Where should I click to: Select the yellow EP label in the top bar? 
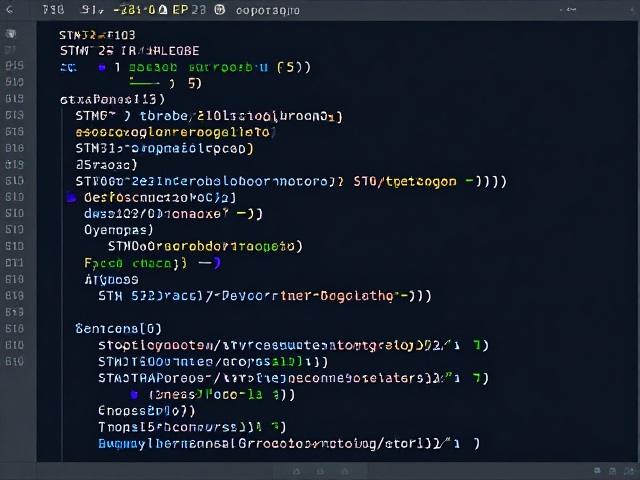click(x=180, y=10)
